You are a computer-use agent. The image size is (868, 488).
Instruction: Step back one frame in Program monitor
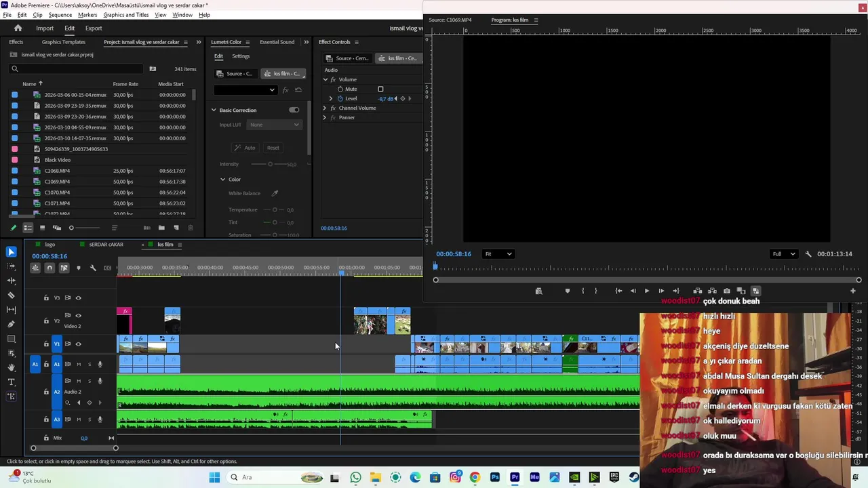(x=633, y=291)
